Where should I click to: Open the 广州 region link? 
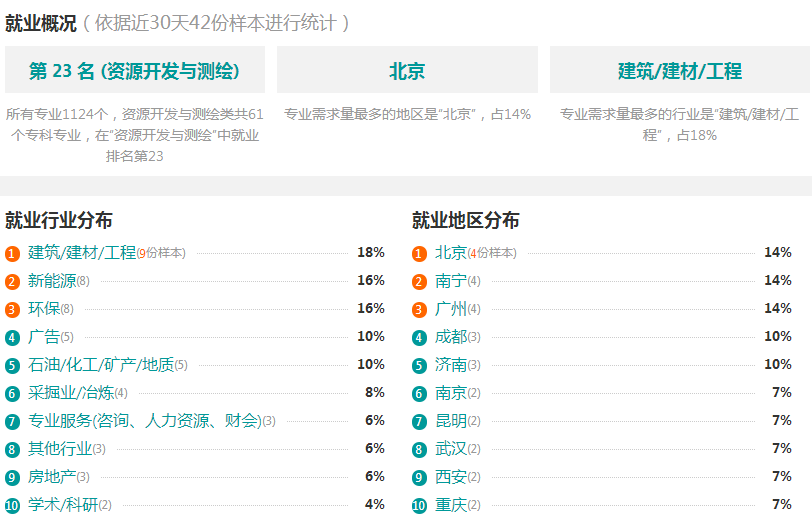pos(451,309)
